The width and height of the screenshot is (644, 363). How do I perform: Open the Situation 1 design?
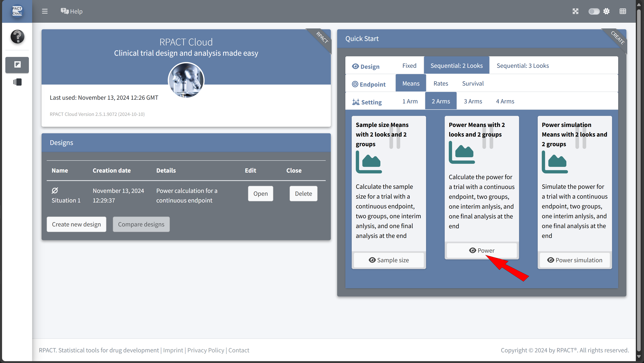click(x=260, y=194)
